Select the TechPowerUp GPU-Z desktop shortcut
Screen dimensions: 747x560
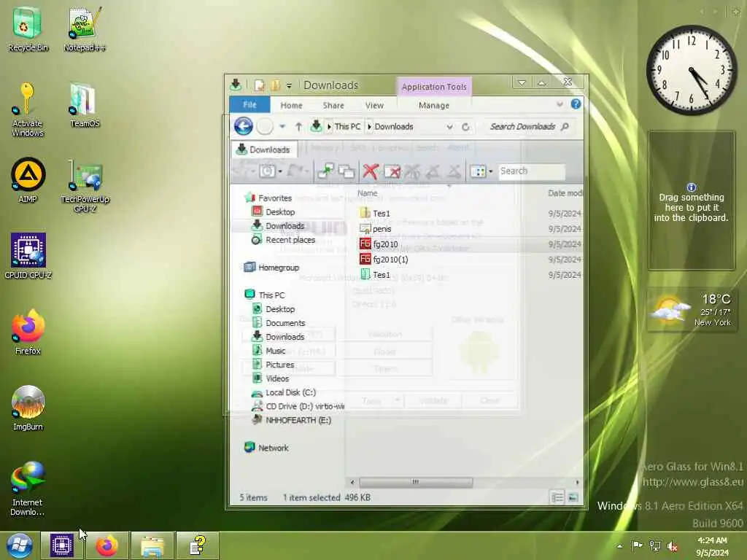coord(85,185)
